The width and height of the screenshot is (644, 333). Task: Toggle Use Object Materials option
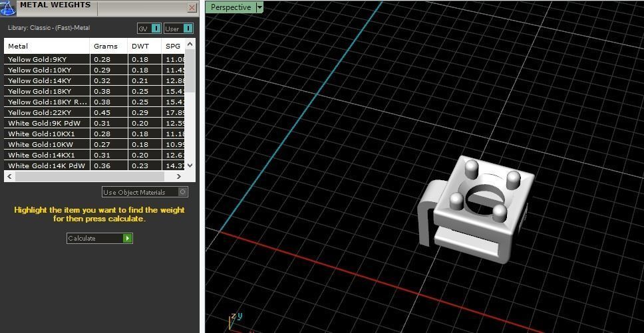click(145, 192)
